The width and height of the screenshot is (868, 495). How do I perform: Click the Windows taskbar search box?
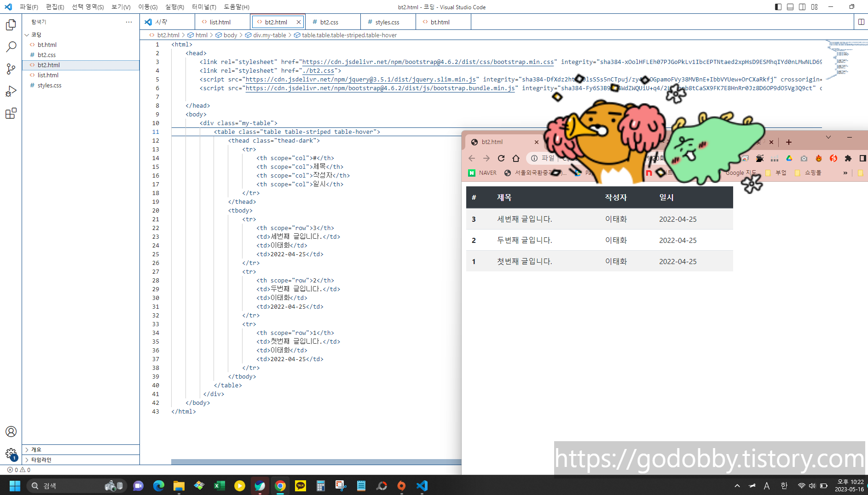(76, 486)
